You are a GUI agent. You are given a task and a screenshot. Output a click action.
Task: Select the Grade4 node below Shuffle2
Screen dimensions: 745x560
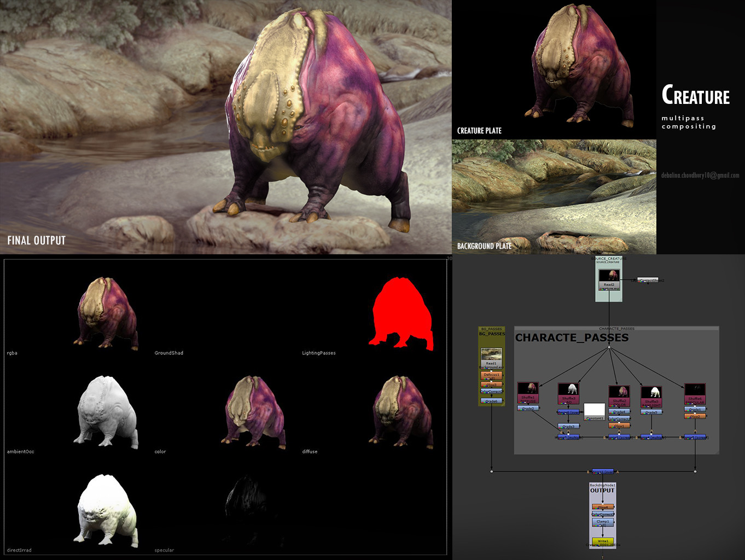[620, 411]
